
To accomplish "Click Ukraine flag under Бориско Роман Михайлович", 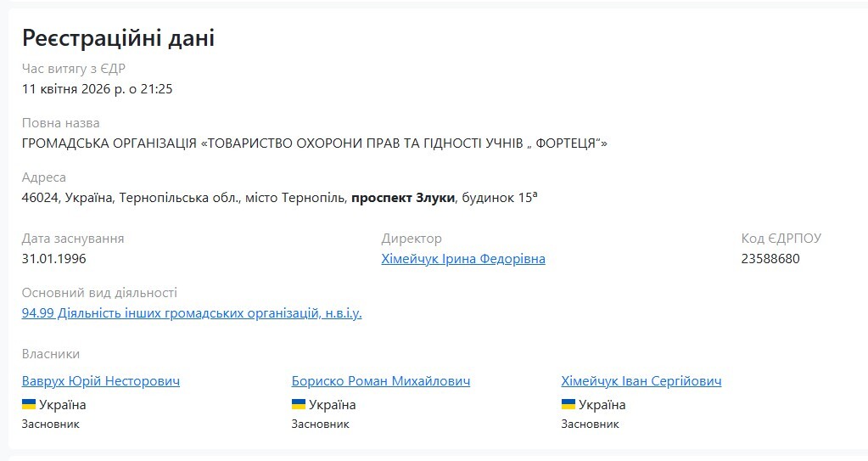I will pos(299,404).
